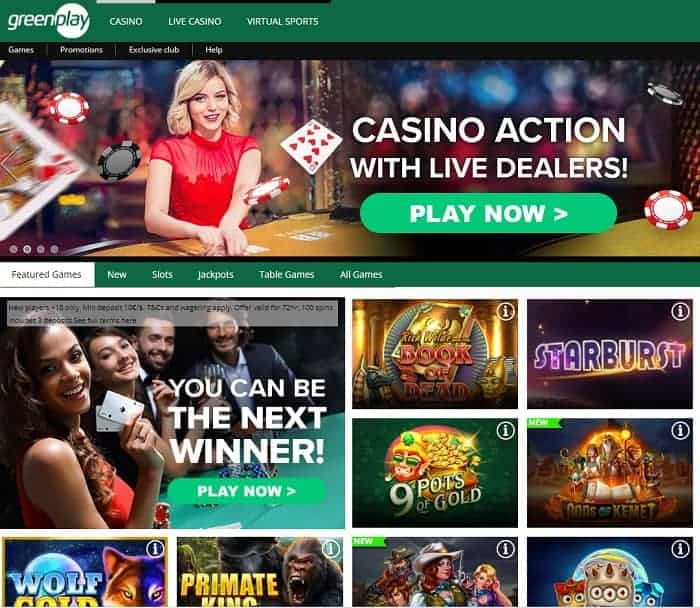Switch to the Table Games tab

pos(287,275)
